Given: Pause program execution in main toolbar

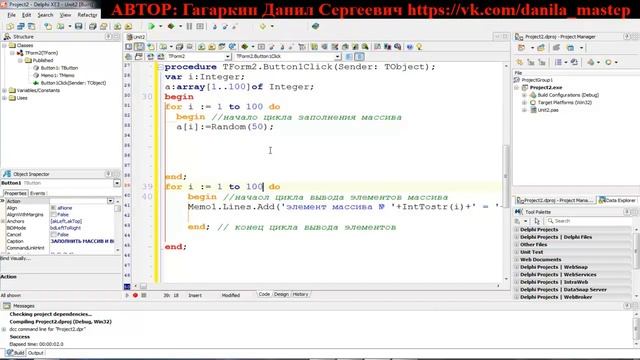Looking at the screenshot, I should click(189, 27).
